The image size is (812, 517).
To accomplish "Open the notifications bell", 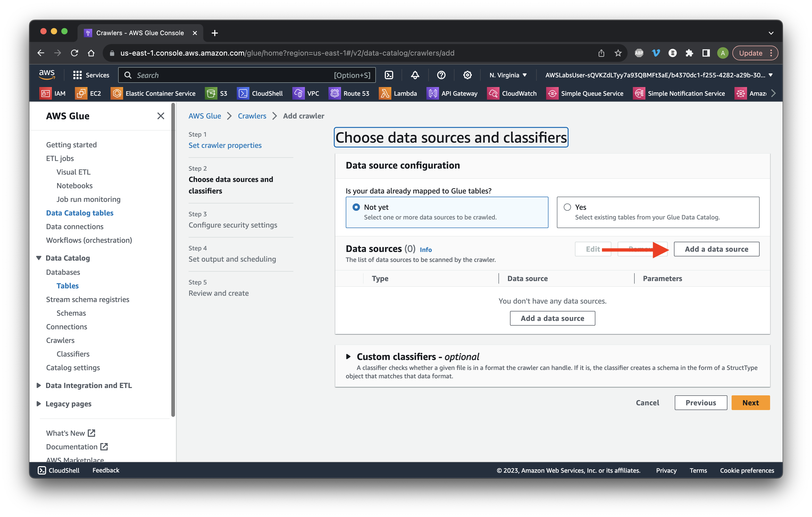I will 415,75.
